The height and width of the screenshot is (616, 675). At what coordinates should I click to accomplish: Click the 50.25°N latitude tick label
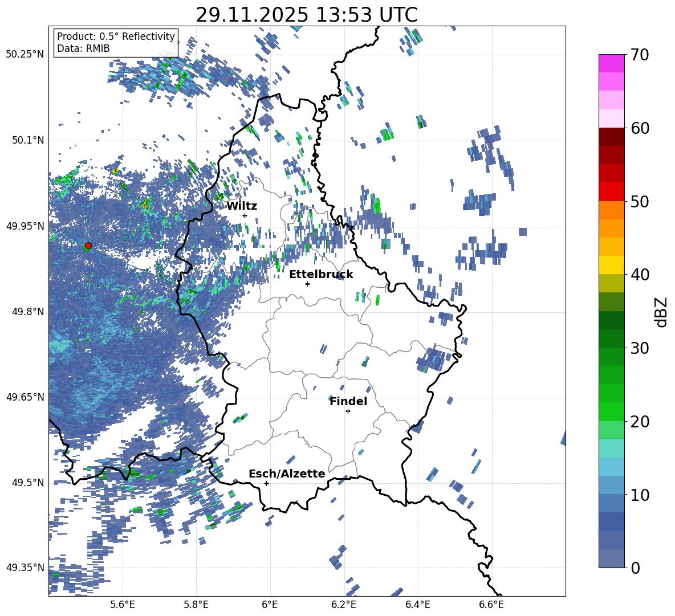(25, 55)
